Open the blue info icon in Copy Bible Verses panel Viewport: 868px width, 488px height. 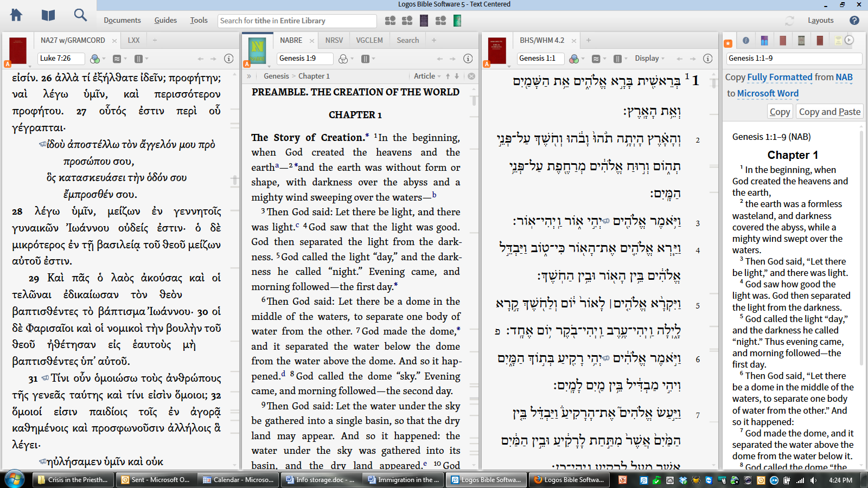click(746, 40)
